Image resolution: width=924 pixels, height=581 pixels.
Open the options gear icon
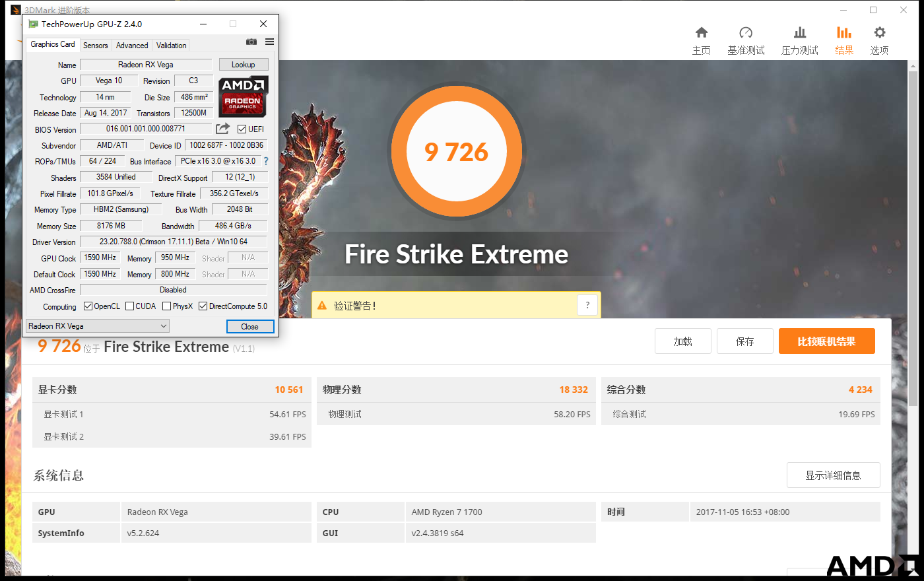point(879,32)
